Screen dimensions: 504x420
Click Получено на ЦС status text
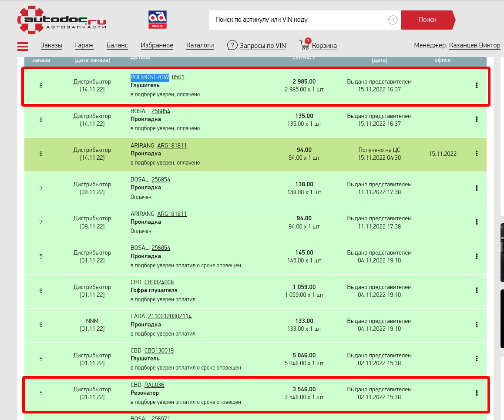pyautogui.click(x=379, y=150)
